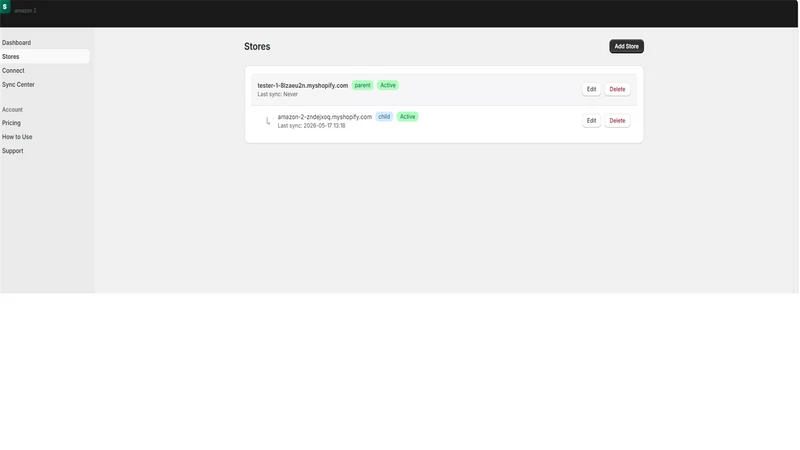Click the Active badge on the parent store
The width and height of the screenshot is (800, 450).
[388, 85]
